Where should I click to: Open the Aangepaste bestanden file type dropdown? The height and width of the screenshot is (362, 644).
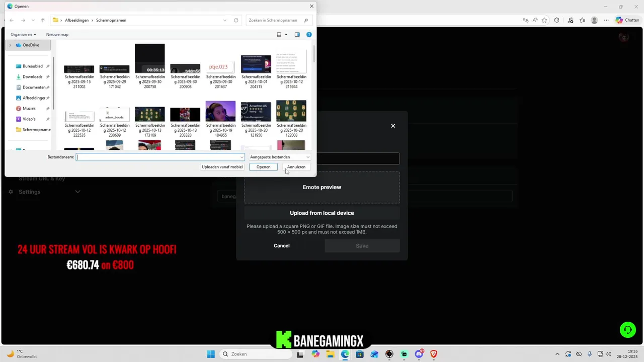(x=279, y=157)
